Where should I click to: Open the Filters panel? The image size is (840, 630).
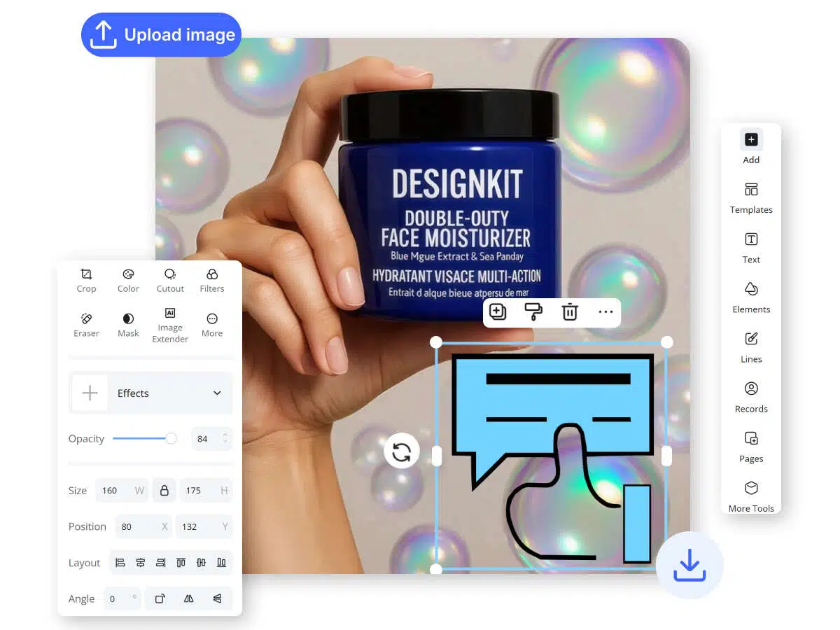click(212, 279)
